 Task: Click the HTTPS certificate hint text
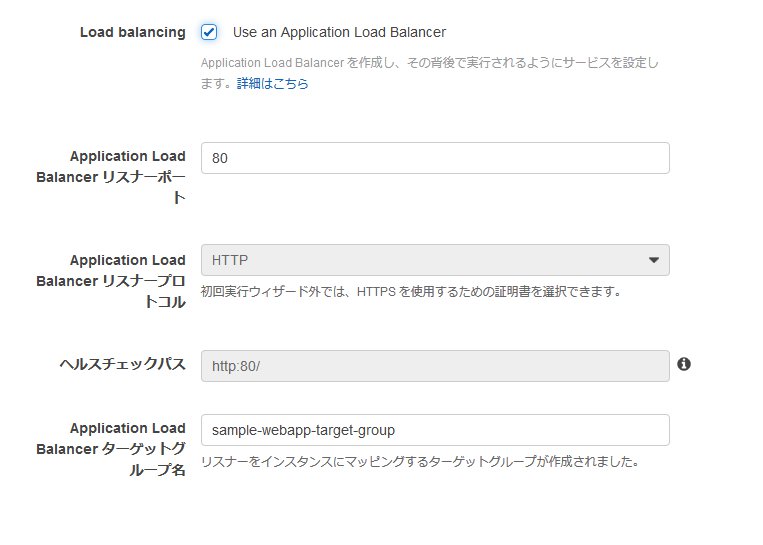(x=411, y=293)
